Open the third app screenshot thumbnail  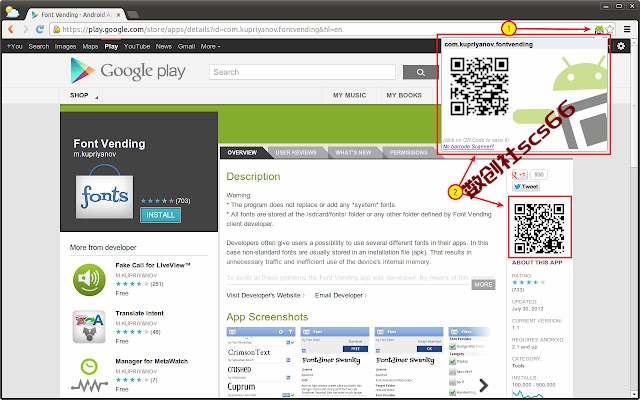(x=409, y=361)
